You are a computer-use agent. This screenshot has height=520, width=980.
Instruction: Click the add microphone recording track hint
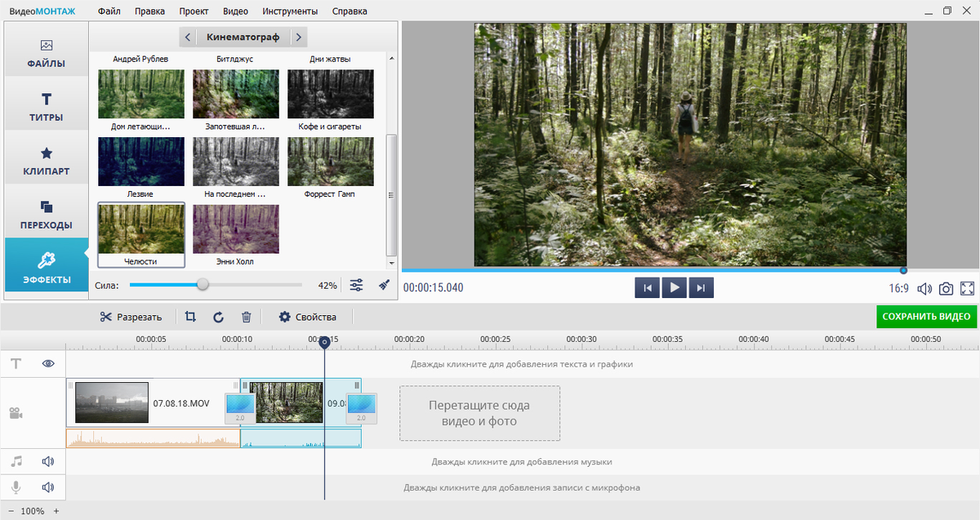click(x=522, y=487)
